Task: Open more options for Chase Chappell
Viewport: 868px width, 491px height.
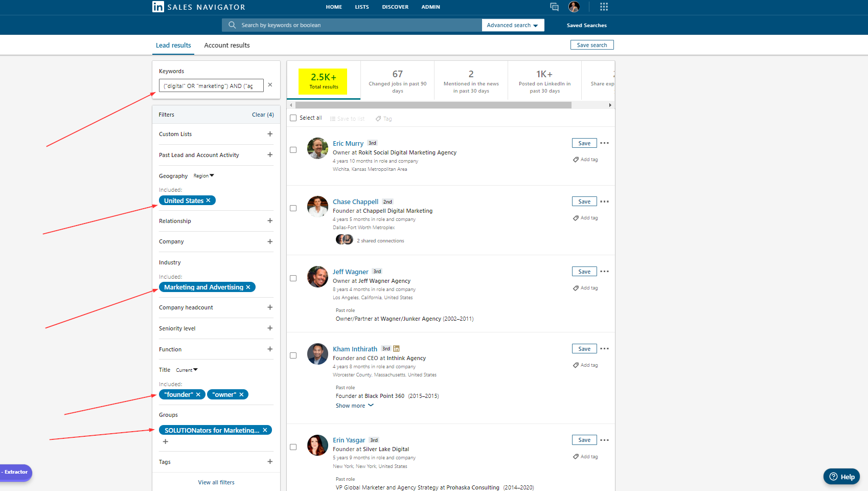Action: tap(604, 202)
